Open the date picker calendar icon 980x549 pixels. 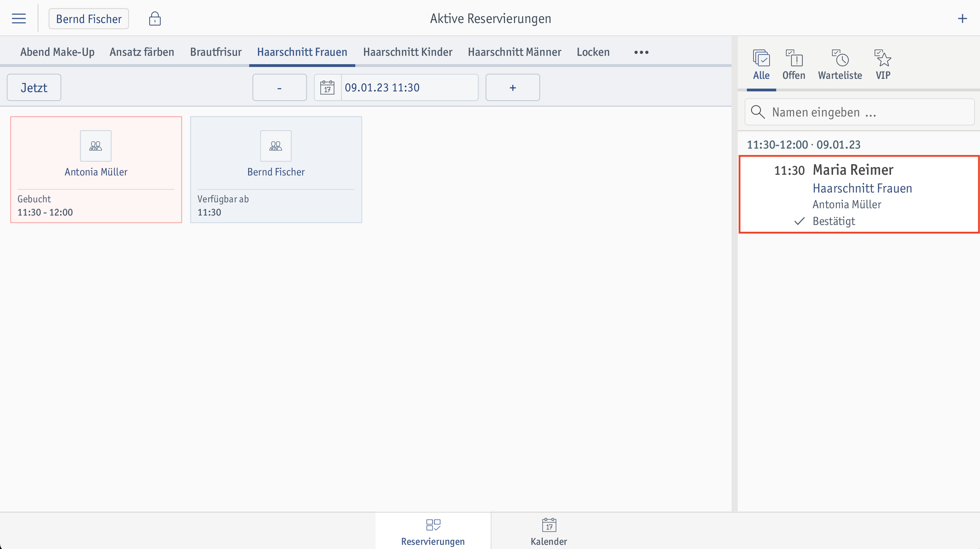(x=327, y=88)
